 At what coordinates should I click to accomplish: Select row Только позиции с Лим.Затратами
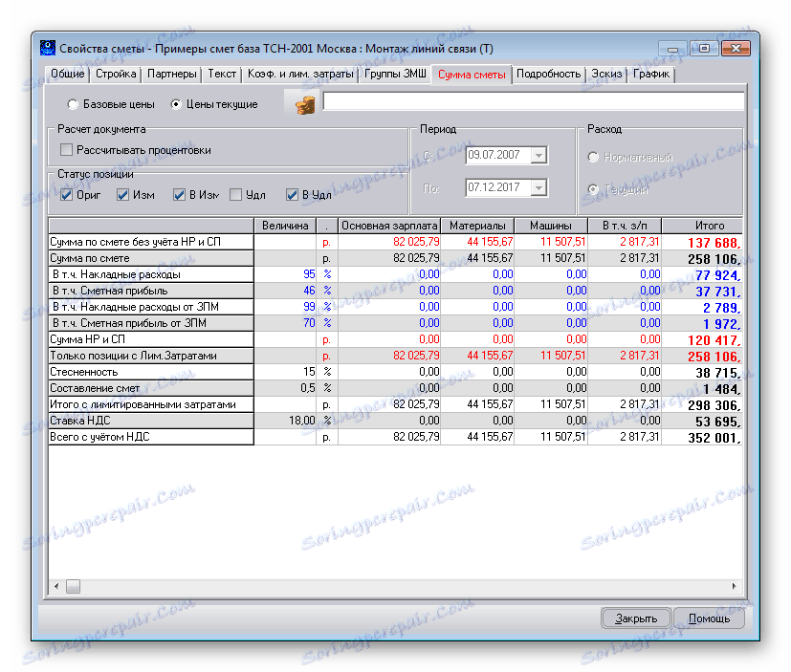point(151,356)
